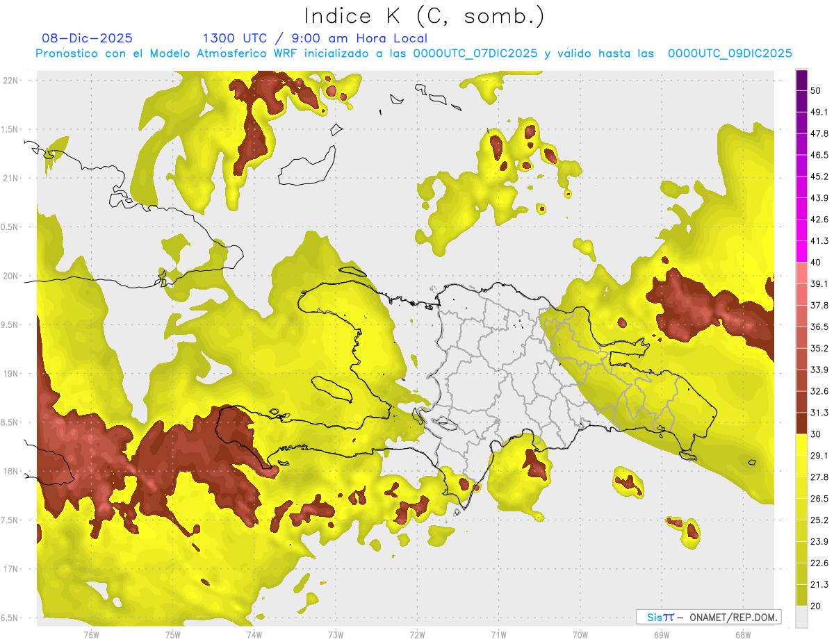Select the 72W longitude label
Screen dimensions: 834x644
coord(417,634)
